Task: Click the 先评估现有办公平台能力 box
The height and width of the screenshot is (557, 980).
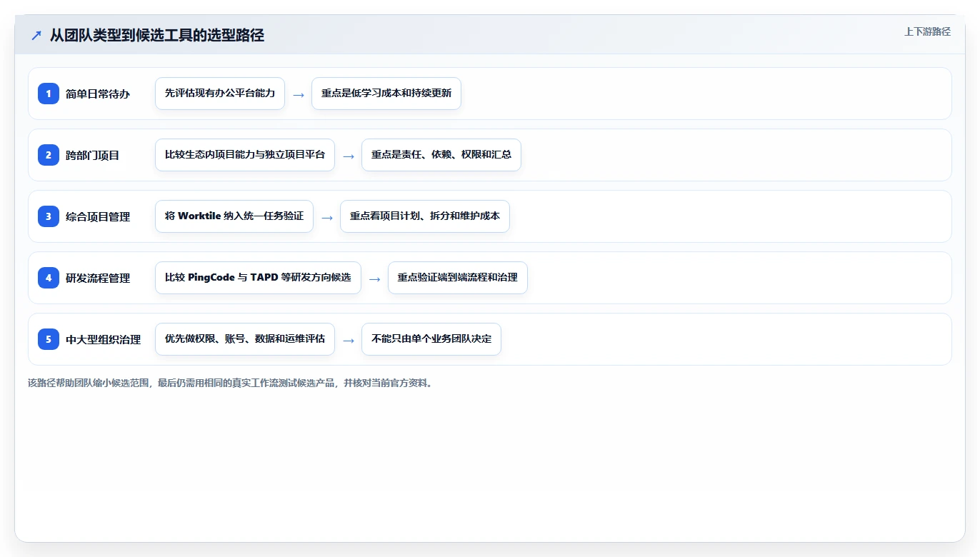Action: point(220,94)
